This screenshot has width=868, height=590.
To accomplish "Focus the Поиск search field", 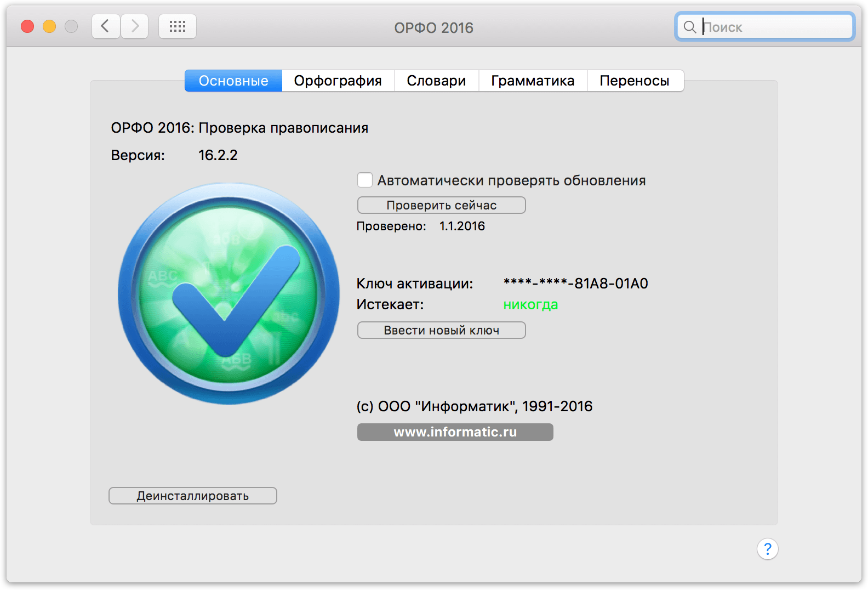I will click(765, 27).
